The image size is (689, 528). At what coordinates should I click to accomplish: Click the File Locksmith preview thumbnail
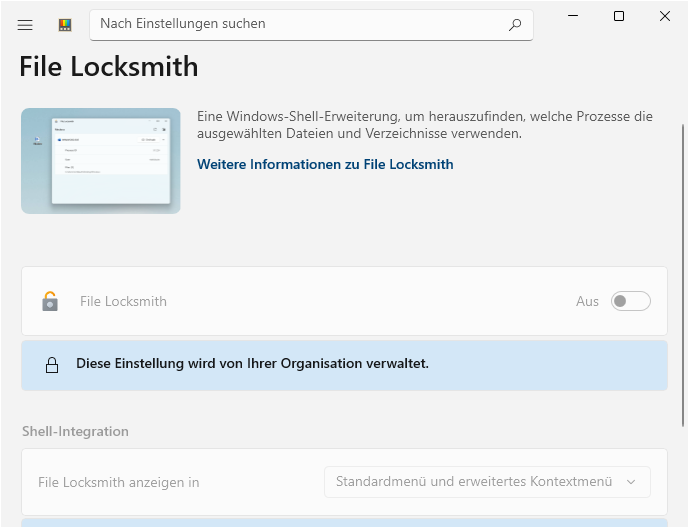click(101, 161)
